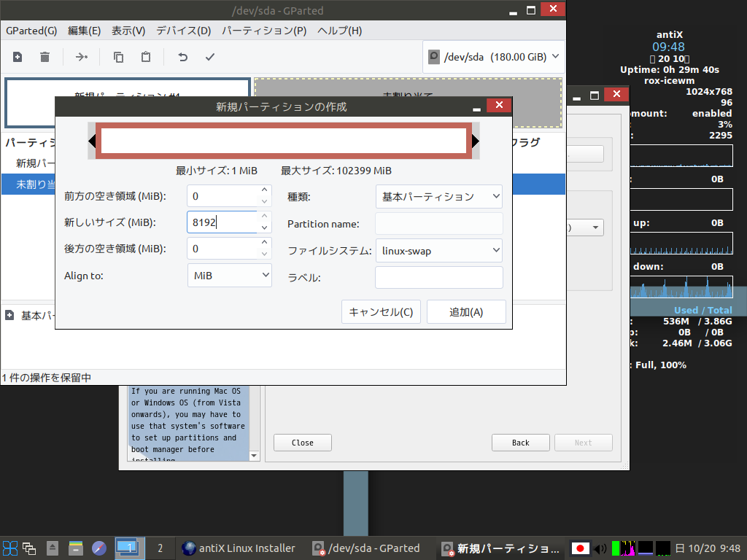The height and width of the screenshot is (560, 747).
Task: Click the left resize arrow of partition bar
Action: pyautogui.click(x=92, y=141)
